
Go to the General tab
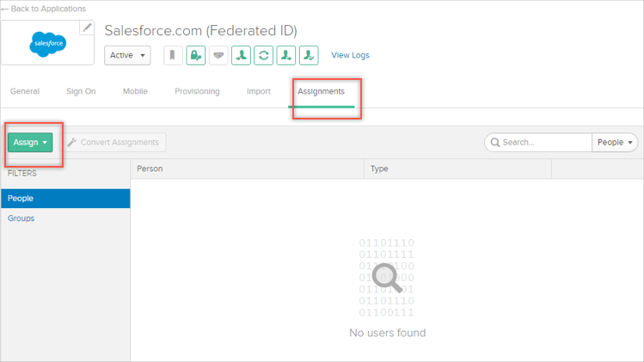click(x=25, y=91)
